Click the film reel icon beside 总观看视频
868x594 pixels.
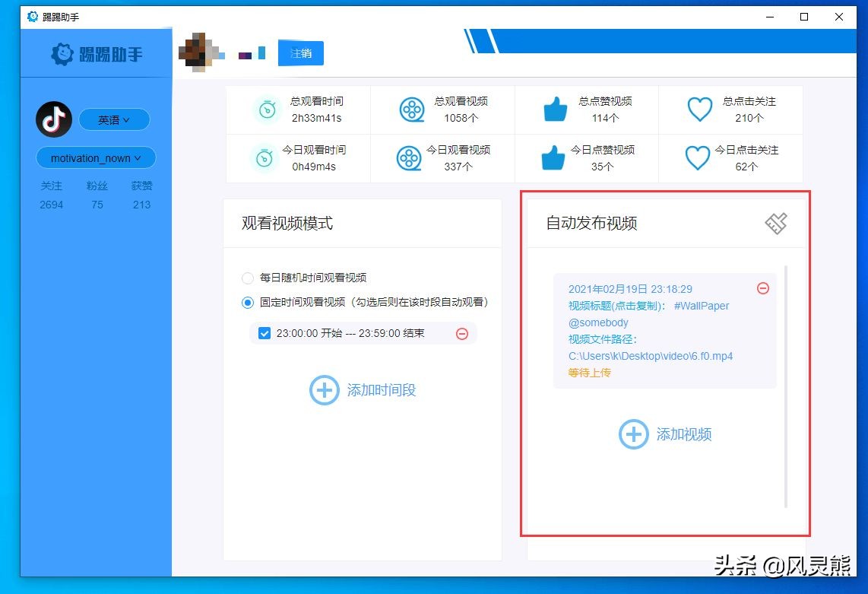(411, 110)
